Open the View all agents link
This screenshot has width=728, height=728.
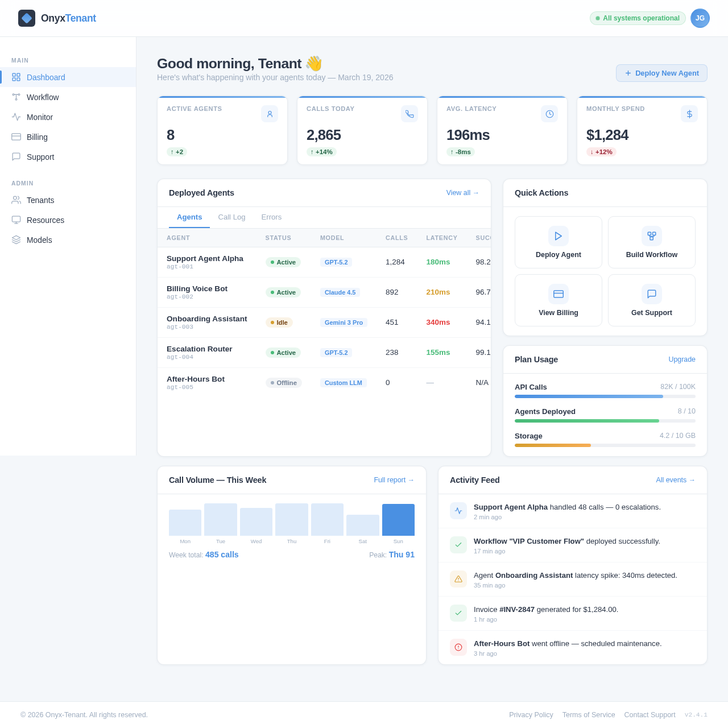(462, 193)
